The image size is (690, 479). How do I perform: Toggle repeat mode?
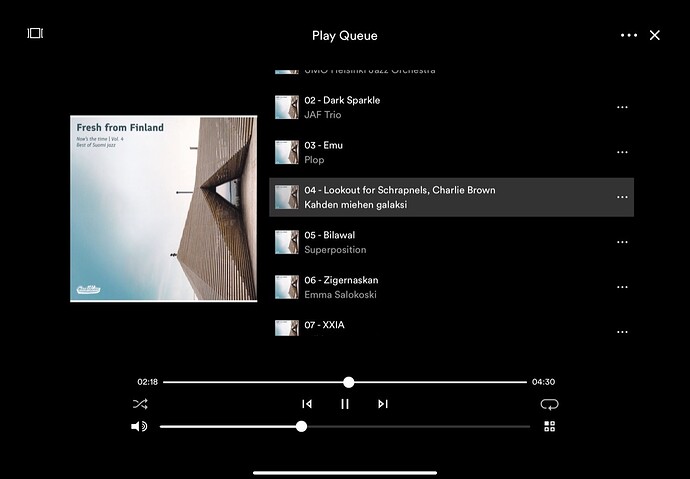click(x=549, y=404)
